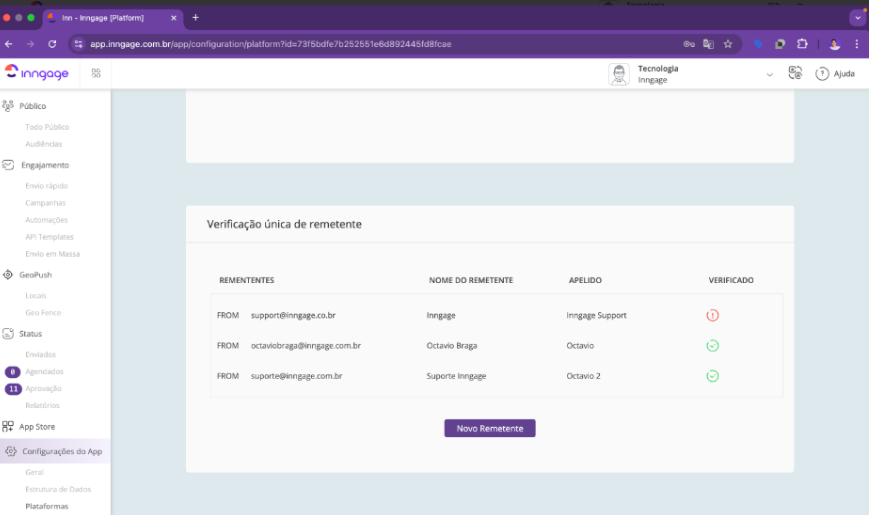Open the grid apps icon beside logo
The height and width of the screenshot is (515, 869).
[96, 73]
